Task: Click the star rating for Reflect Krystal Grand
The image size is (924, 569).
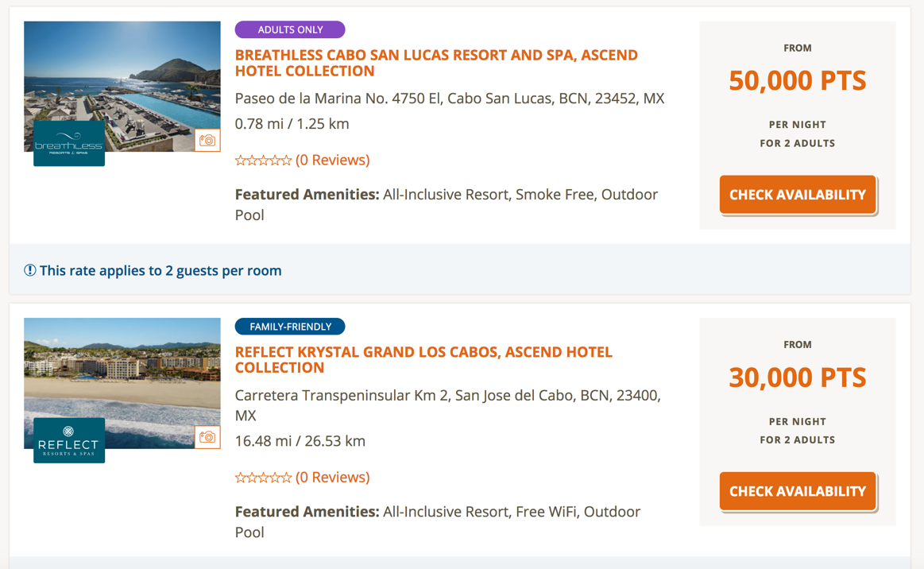Action: pyautogui.click(x=263, y=478)
